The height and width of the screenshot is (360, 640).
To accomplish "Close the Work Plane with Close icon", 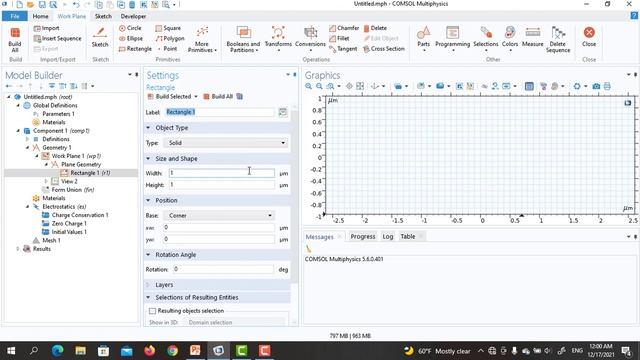I will click(589, 37).
